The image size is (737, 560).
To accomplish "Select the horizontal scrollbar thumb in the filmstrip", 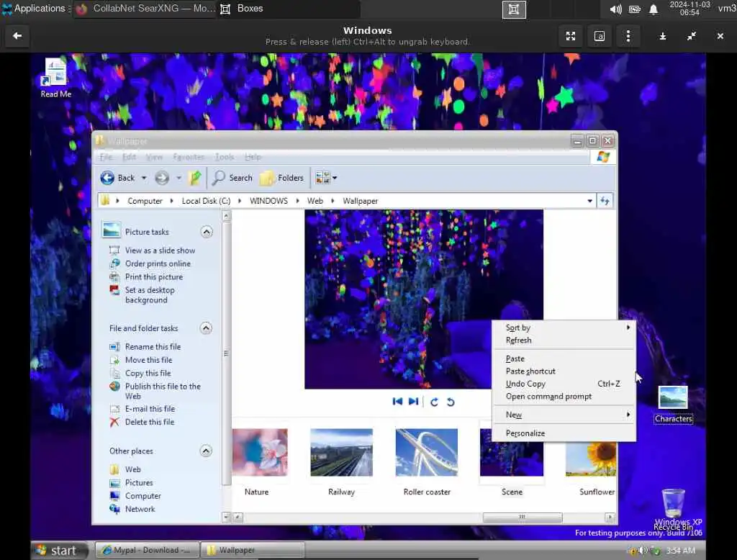I will click(523, 518).
